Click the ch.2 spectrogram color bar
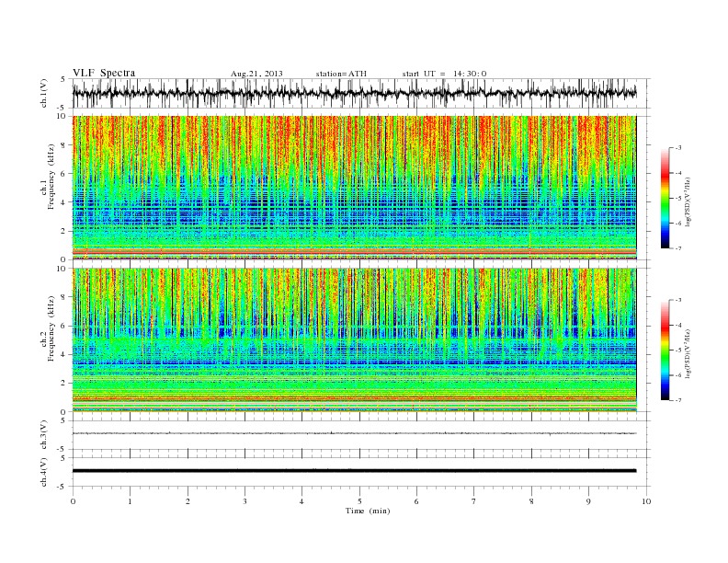The width and height of the screenshot is (728, 563). (x=665, y=350)
